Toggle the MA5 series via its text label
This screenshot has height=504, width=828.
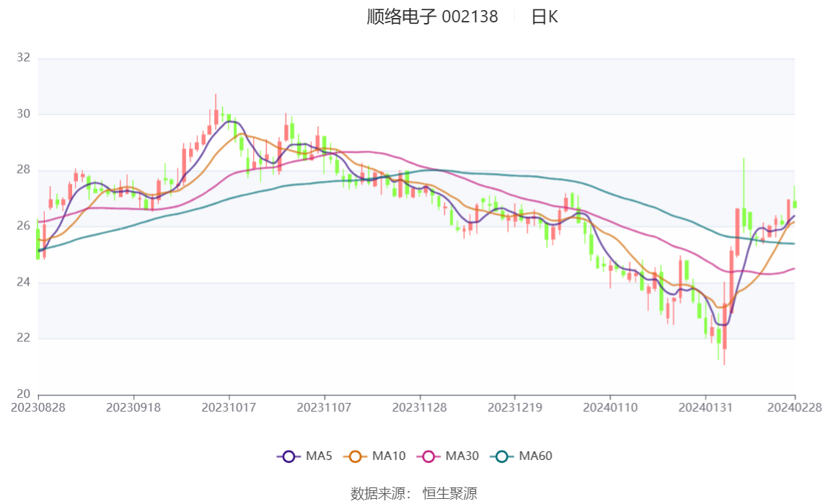point(319,456)
